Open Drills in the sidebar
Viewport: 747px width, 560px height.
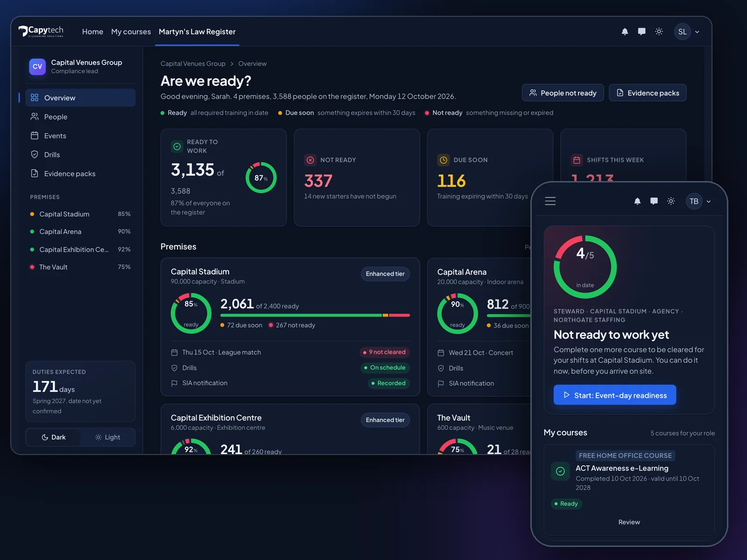coord(80,154)
